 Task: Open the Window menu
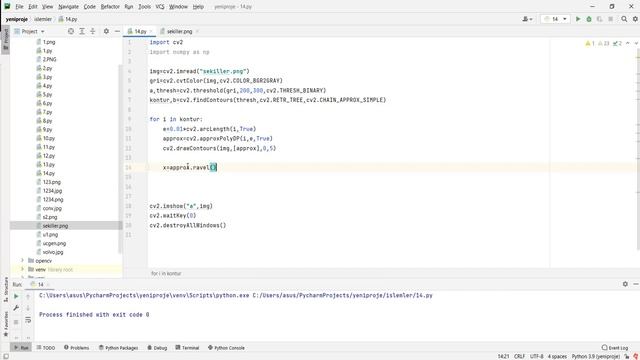point(178,7)
